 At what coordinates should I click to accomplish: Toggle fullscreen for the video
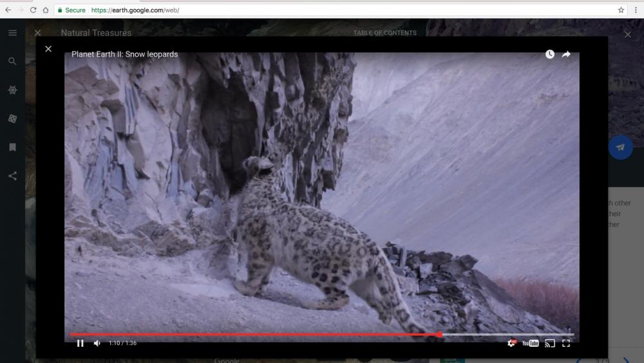pos(566,343)
